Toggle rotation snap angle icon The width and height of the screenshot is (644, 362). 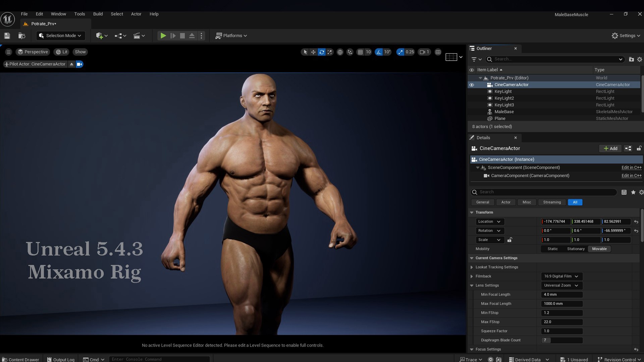[x=379, y=52]
